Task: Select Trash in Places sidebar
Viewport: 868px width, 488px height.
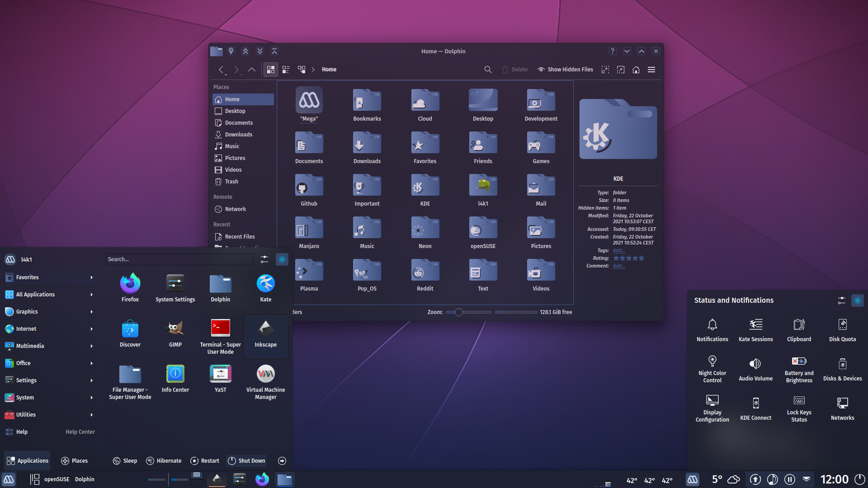Action: [x=243, y=182]
